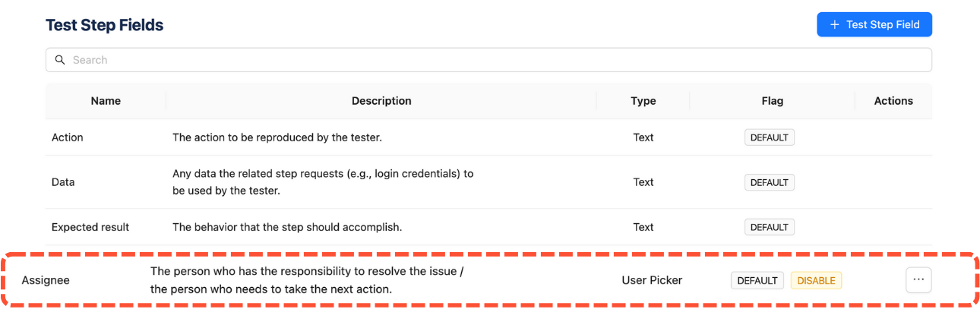Image resolution: width=980 pixels, height=325 pixels.
Task: Select the Assignee field row name
Action: [46, 280]
